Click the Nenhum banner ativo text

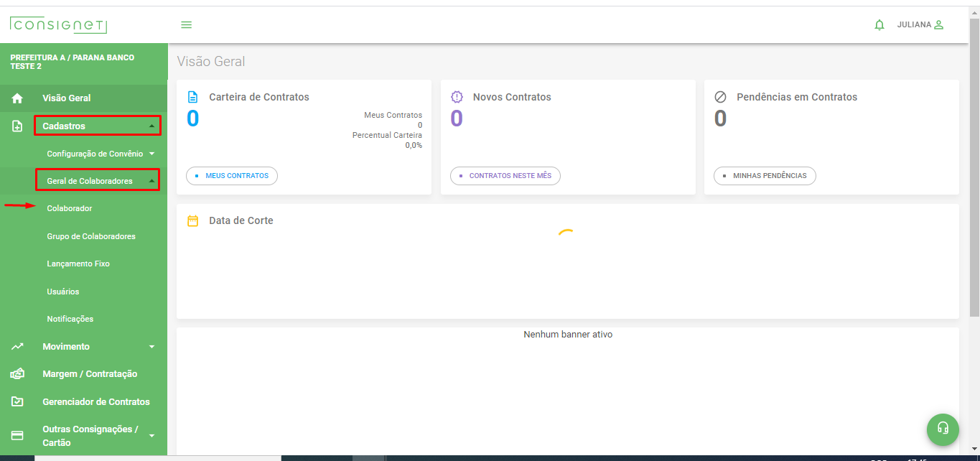[x=568, y=335]
